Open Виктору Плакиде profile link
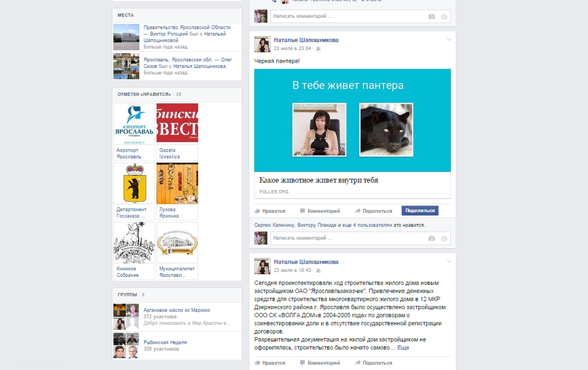 pos(317,225)
